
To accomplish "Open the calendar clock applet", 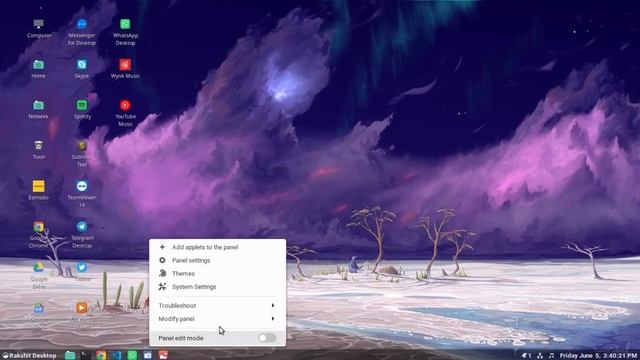I will [598, 356].
